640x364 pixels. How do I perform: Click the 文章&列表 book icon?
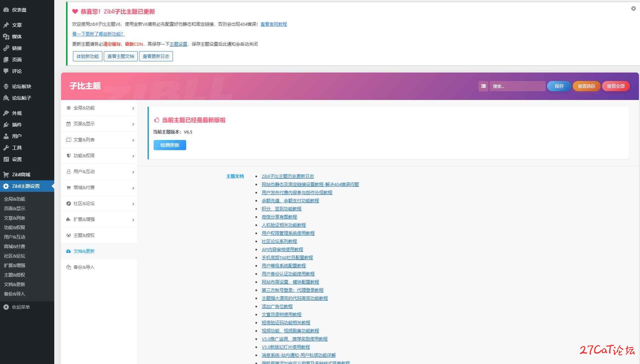click(x=69, y=140)
